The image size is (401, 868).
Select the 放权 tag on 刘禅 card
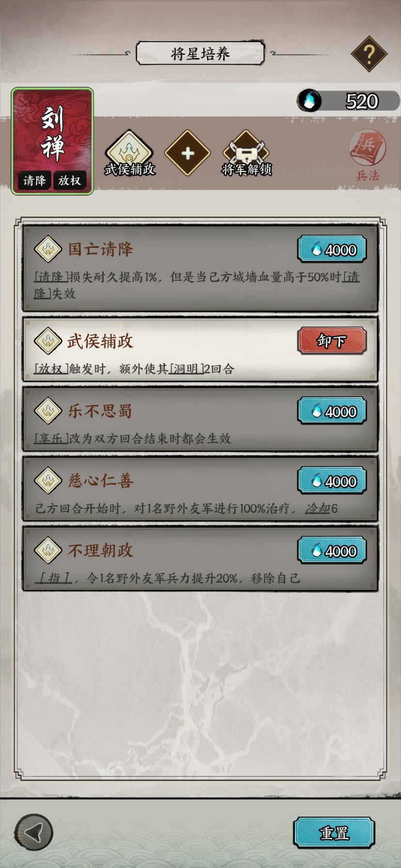[x=70, y=181]
